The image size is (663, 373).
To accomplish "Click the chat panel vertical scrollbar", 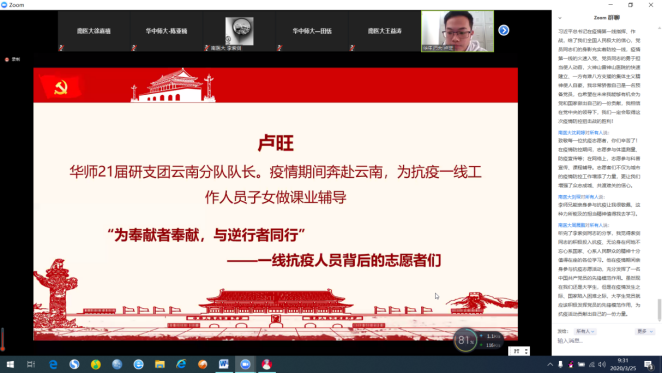I will tap(659, 310).
